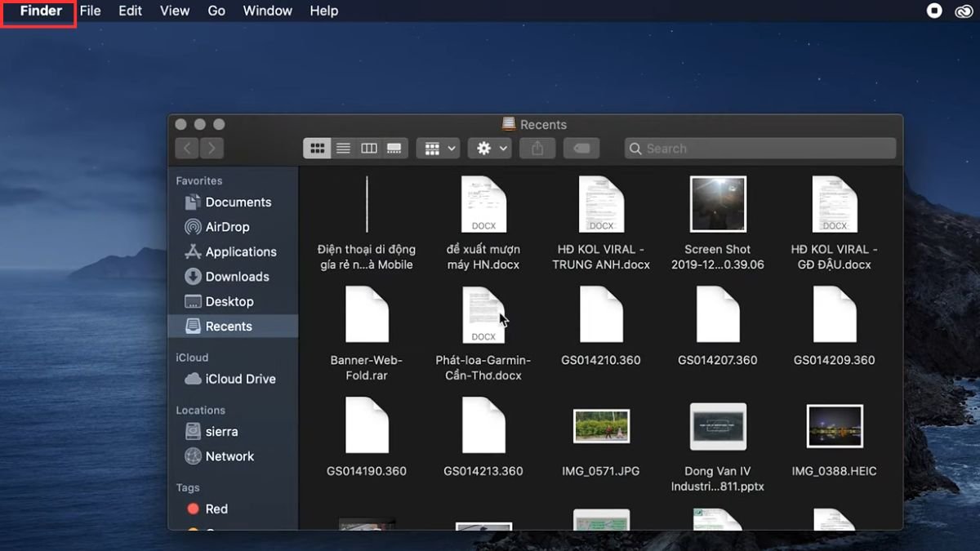980x551 pixels.
Task: Open the gear Action menu dropdown
Action: pos(490,149)
